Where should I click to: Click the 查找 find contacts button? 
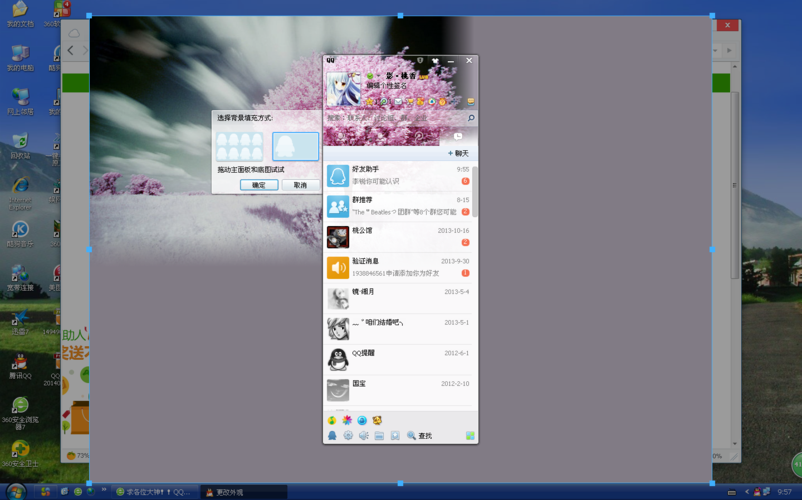(420, 436)
